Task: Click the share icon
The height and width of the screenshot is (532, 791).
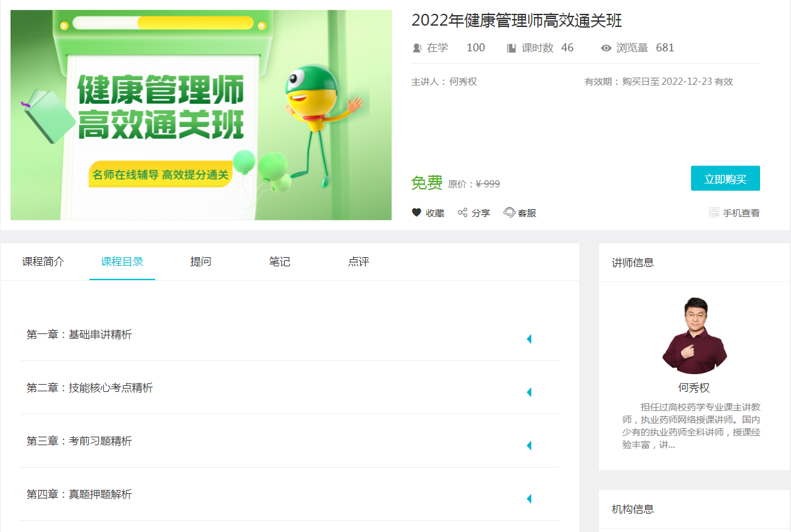Action: 463,212
